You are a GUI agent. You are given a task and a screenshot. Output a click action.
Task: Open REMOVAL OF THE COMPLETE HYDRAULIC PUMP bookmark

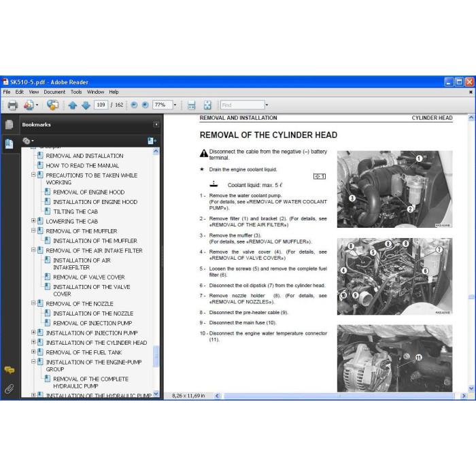click(x=90, y=382)
